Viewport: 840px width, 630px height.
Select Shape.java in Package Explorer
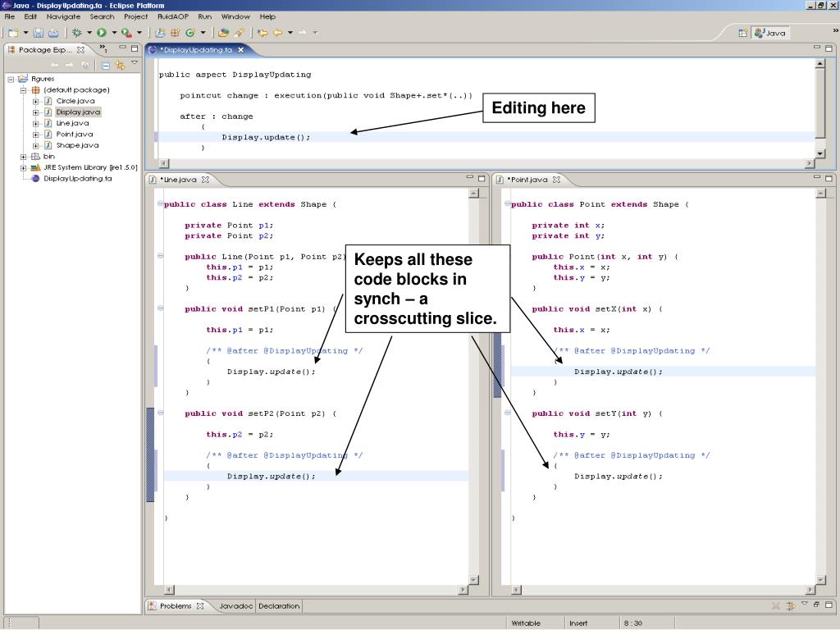tap(78, 145)
